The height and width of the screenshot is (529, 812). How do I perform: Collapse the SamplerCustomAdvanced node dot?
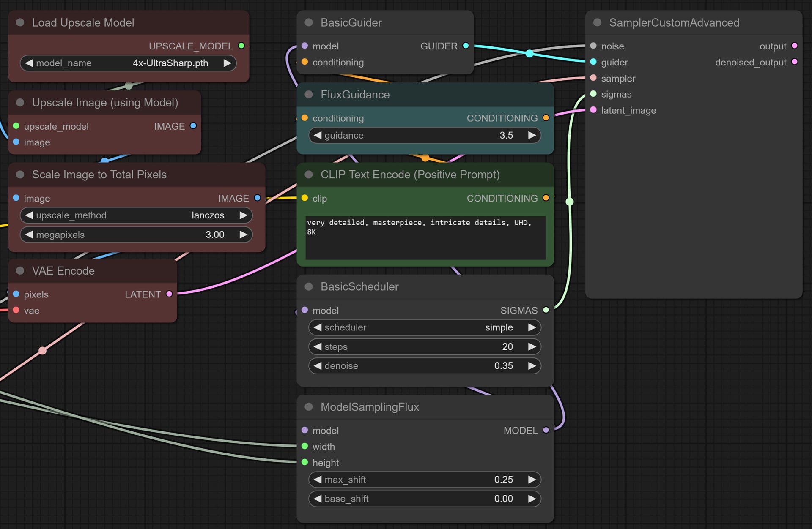click(x=597, y=22)
